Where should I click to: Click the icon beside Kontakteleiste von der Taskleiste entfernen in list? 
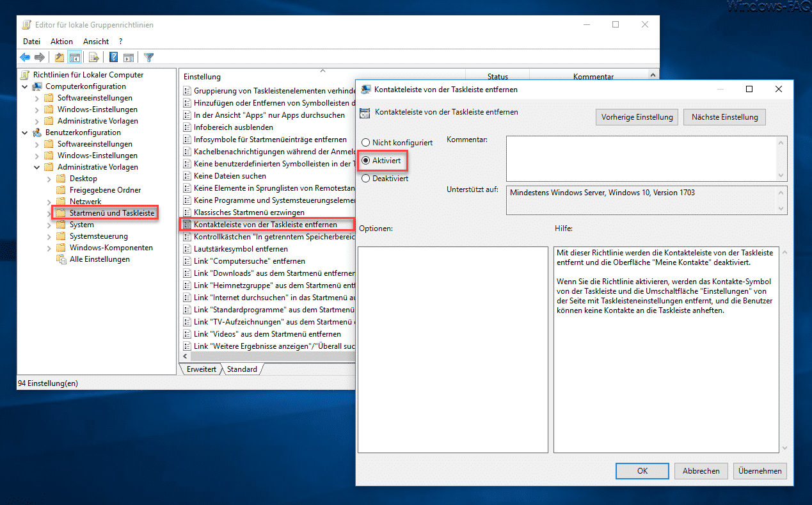coord(187,225)
